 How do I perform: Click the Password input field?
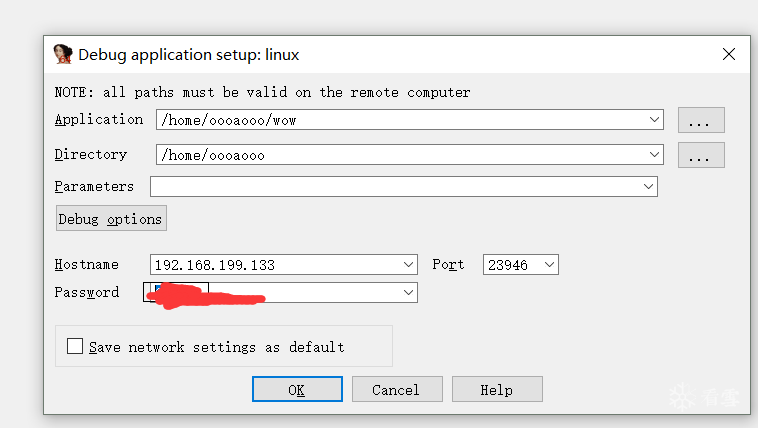(320, 292)
